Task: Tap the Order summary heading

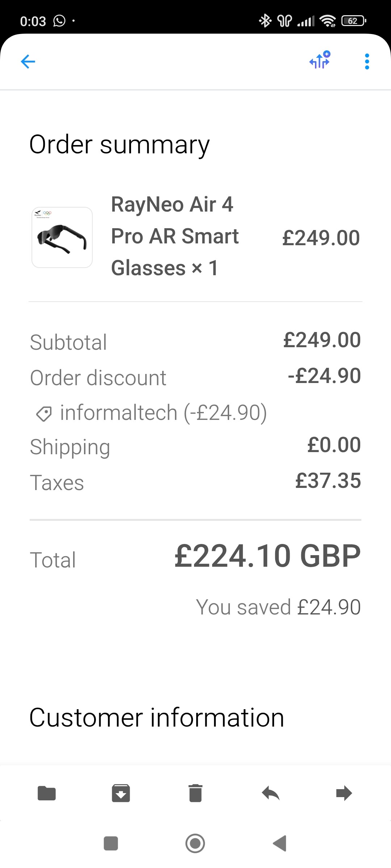Action: click(x=119, y=144)
